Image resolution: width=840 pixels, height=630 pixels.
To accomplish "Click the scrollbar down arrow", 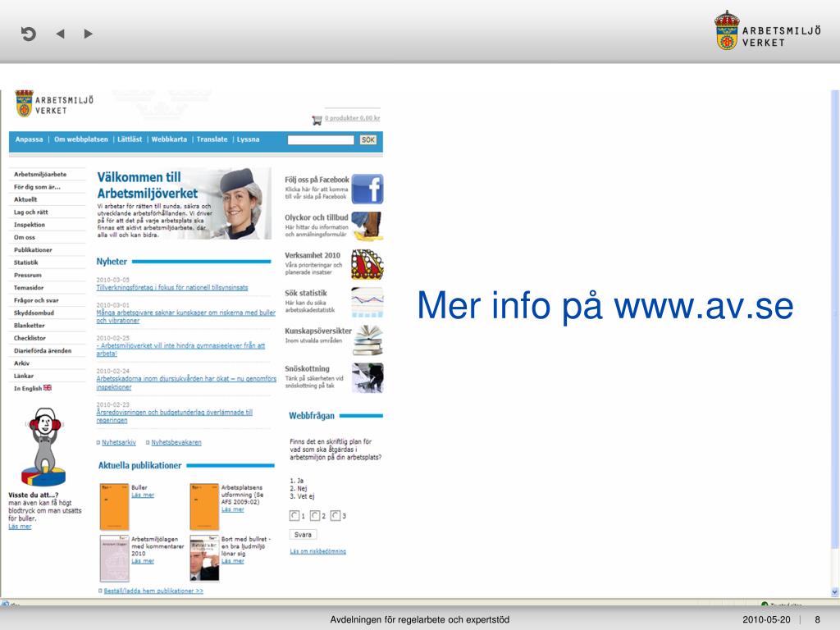I will pos(834,592).
